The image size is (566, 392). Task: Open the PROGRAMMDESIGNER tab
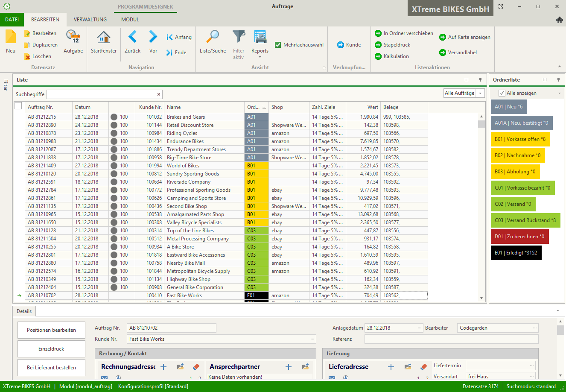[146, 7]
